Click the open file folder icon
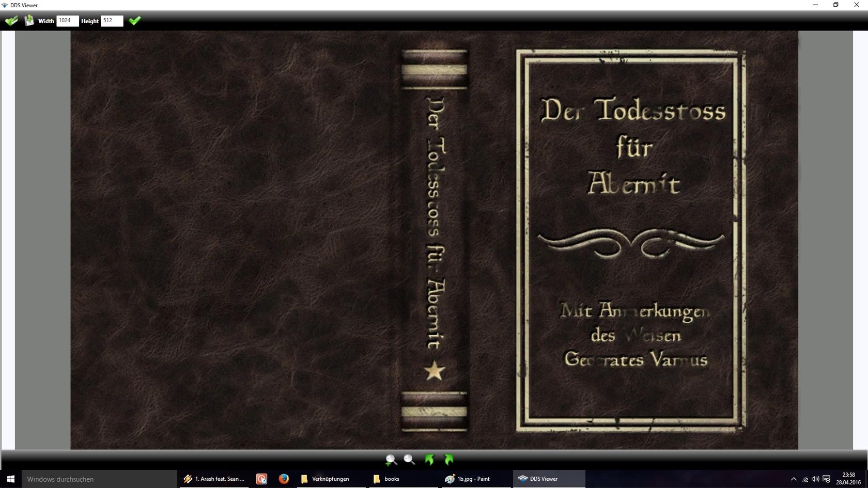 click(11, 21)
